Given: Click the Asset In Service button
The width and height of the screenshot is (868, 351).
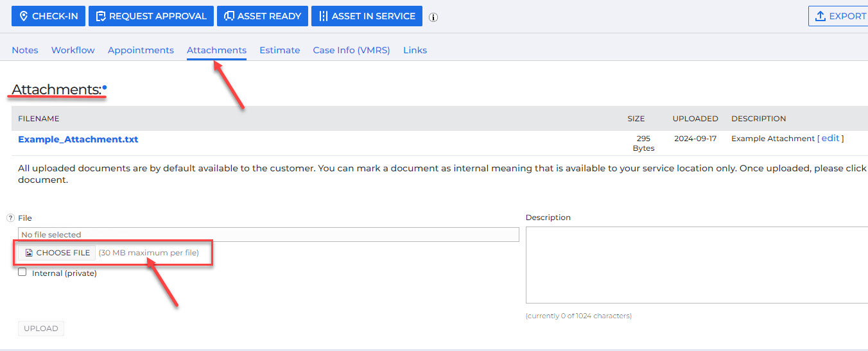Looking at the screenshot, I should (x=367, y=16).
